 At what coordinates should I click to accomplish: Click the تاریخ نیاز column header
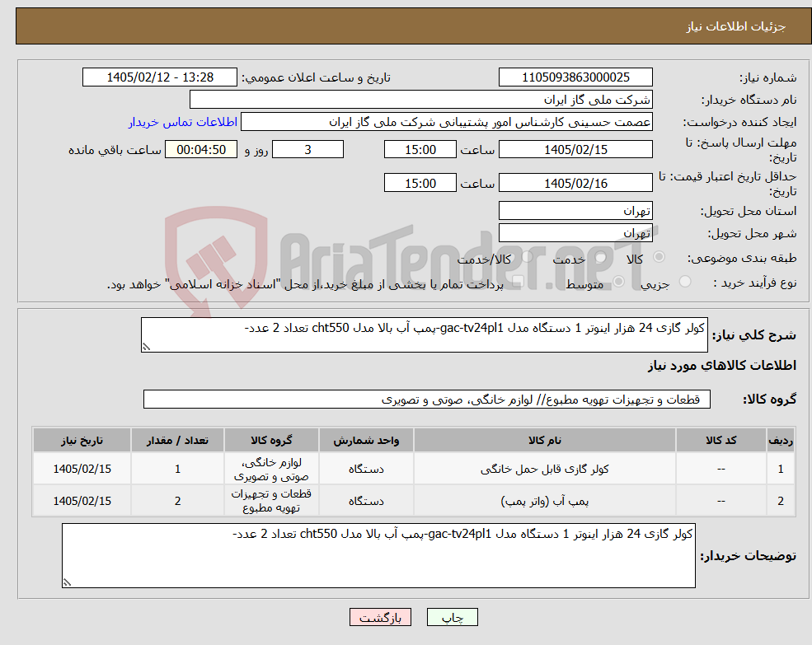coord(82,440)
